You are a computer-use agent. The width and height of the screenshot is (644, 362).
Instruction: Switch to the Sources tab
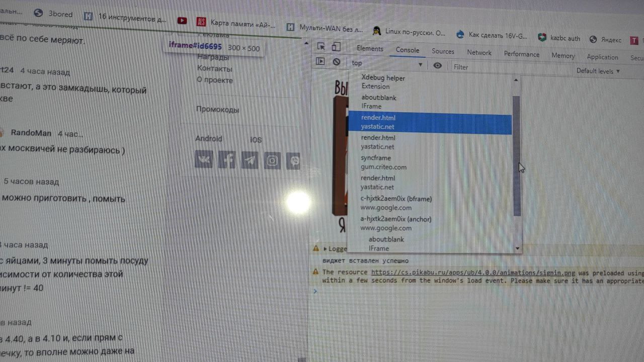click(x=443, y=51)
